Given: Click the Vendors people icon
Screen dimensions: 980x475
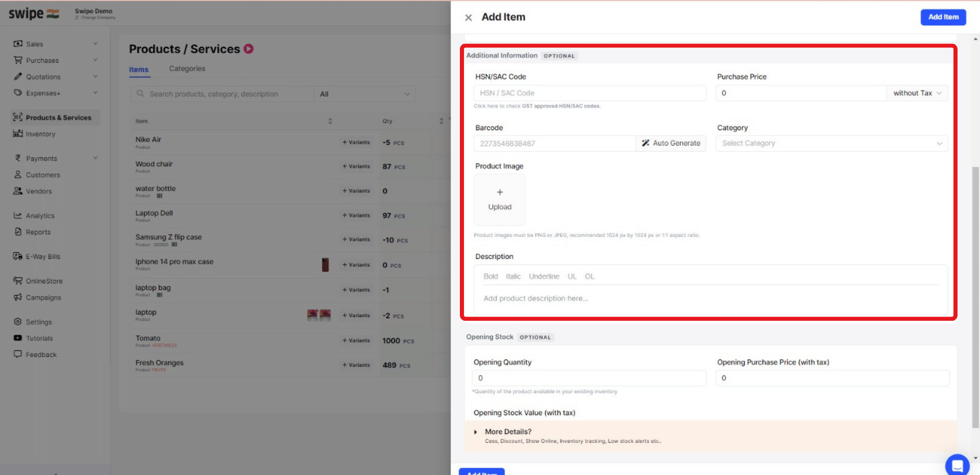Looking at the screenshot, I should [18, 191].
